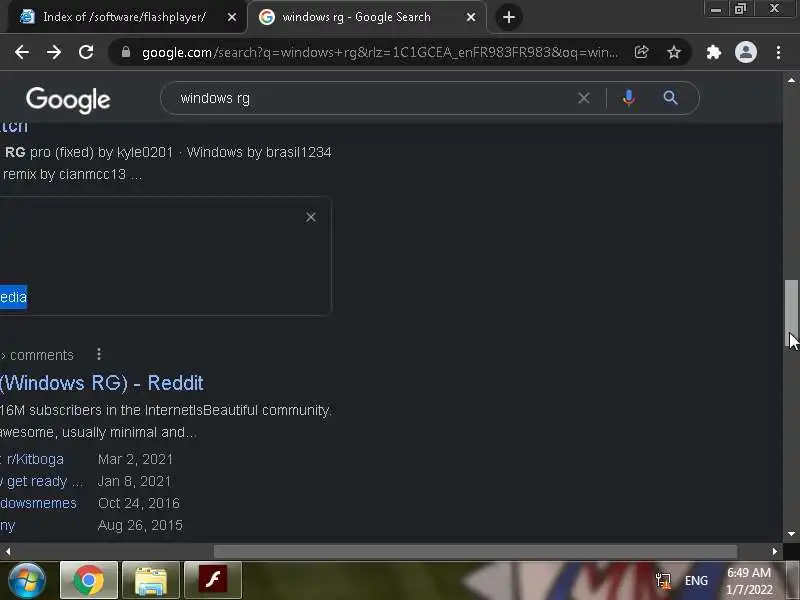800x600 pixels.
Task: Submit search with magnifier icon
Action: pos(670,97)
